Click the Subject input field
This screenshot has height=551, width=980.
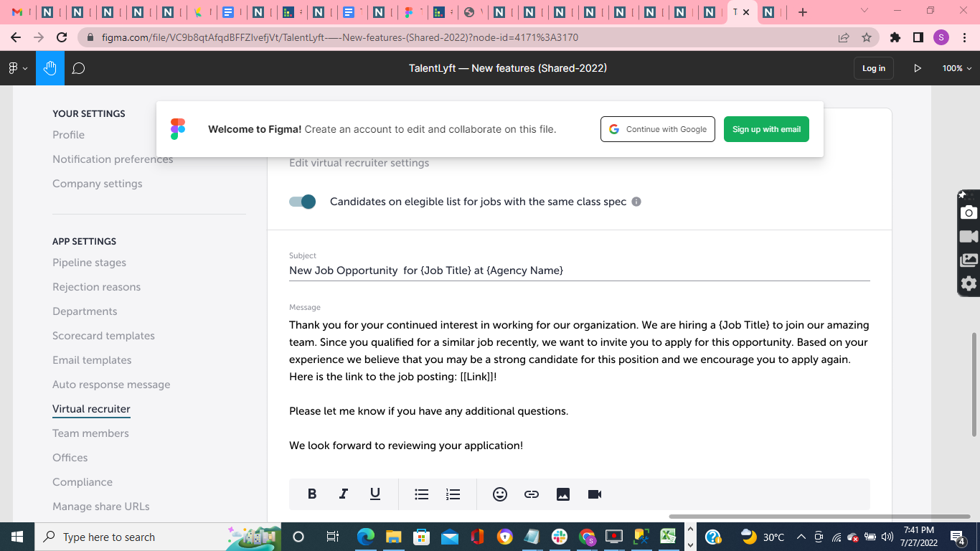point(502,270)
